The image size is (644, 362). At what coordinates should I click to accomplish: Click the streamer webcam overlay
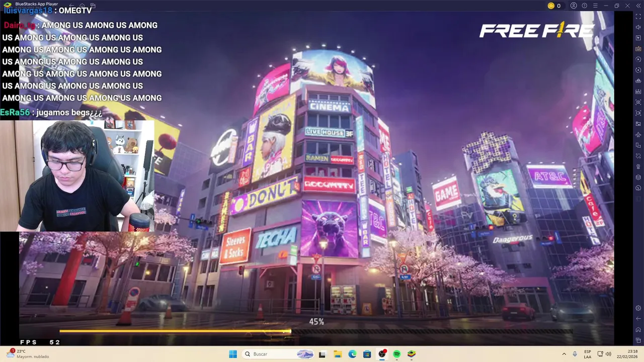pos(77,175)
